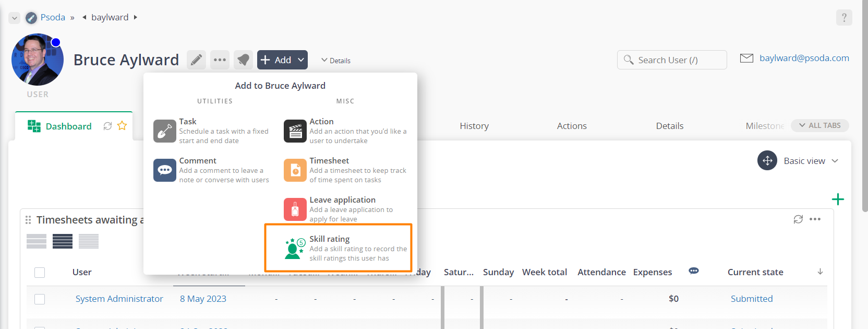Switch to the darkest row density option
The width and height of the screenshot is (868, 329).
pos(63,241)
